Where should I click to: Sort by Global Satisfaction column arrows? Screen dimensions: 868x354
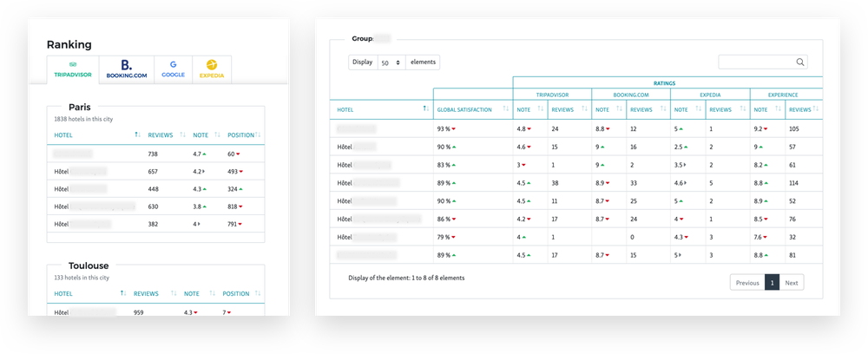(x=506, y=109)
